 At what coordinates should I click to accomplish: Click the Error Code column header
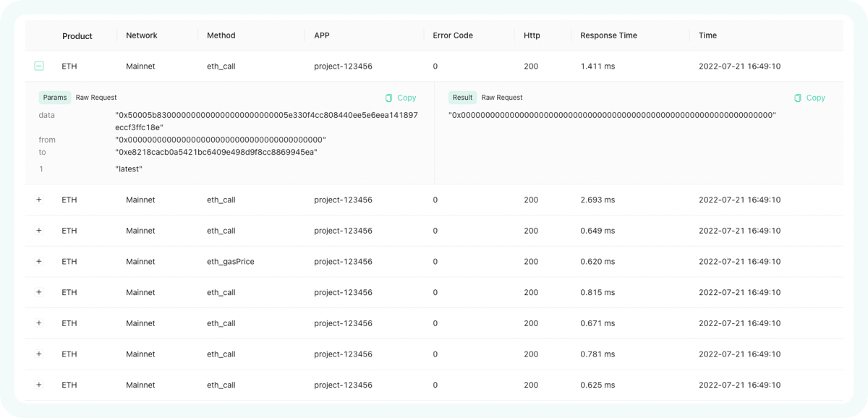(453, 35)
